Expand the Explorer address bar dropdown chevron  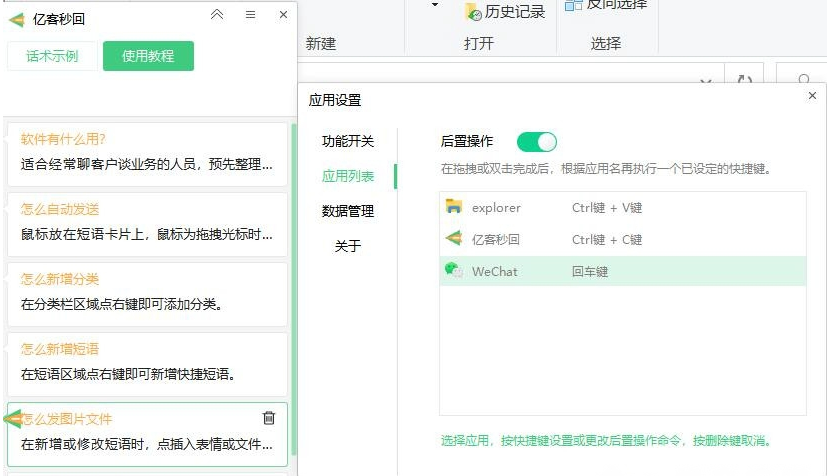(705, 81)
